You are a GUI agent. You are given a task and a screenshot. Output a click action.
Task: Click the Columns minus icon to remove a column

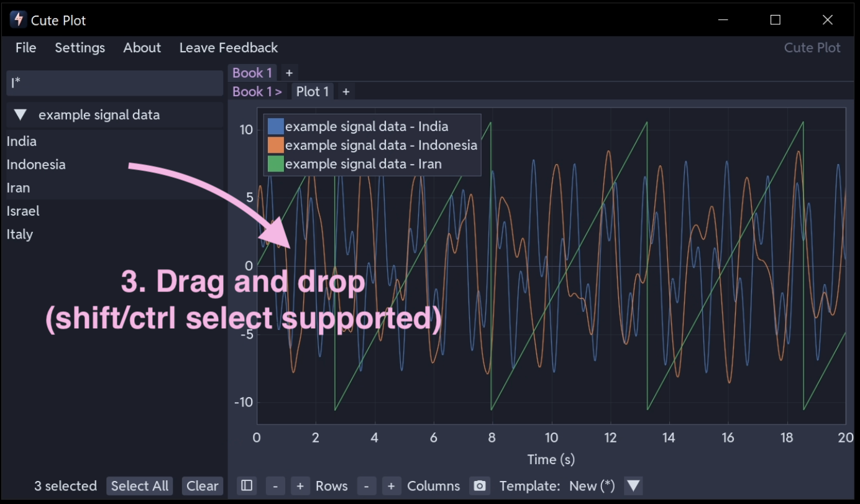(x=367, y=486)
